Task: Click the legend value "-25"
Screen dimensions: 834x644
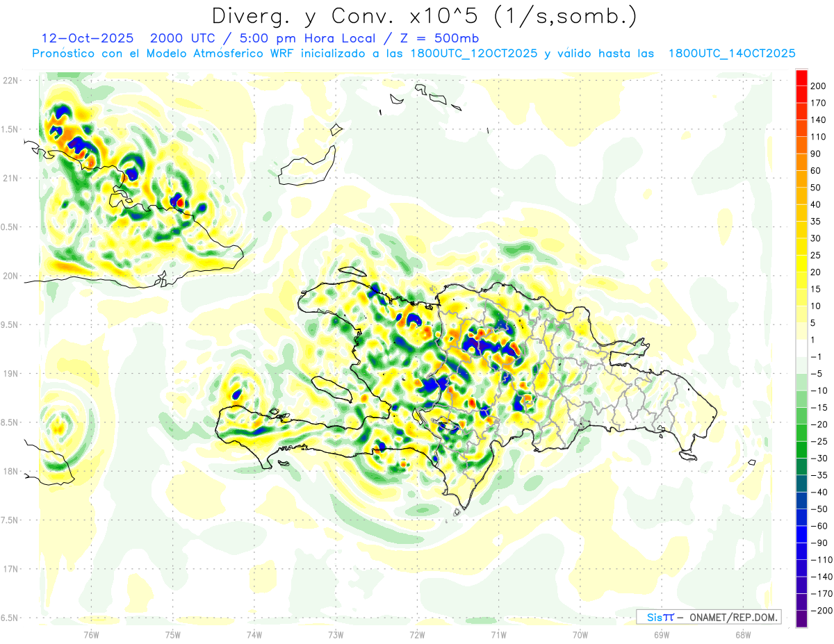Action: coord(819,441)
